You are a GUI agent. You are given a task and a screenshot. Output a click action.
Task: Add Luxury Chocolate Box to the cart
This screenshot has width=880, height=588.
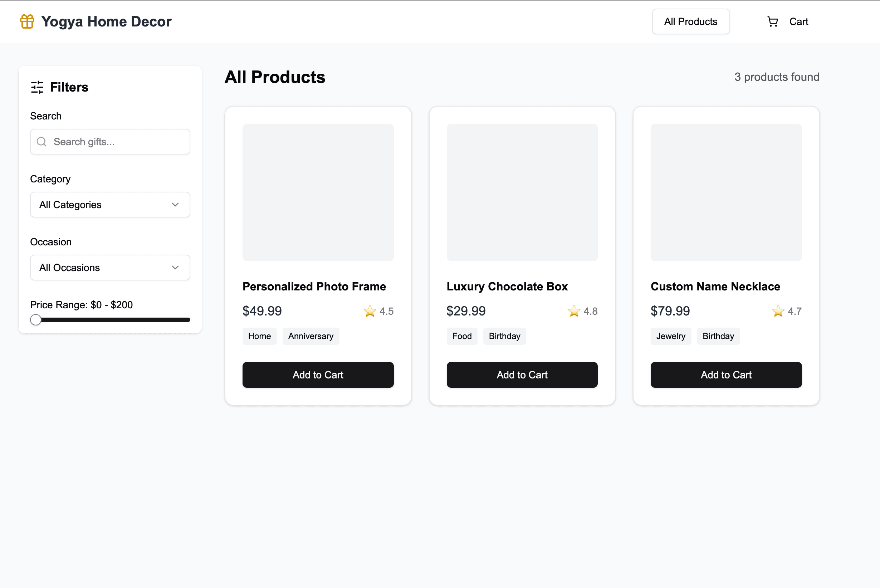pos(522,374)
